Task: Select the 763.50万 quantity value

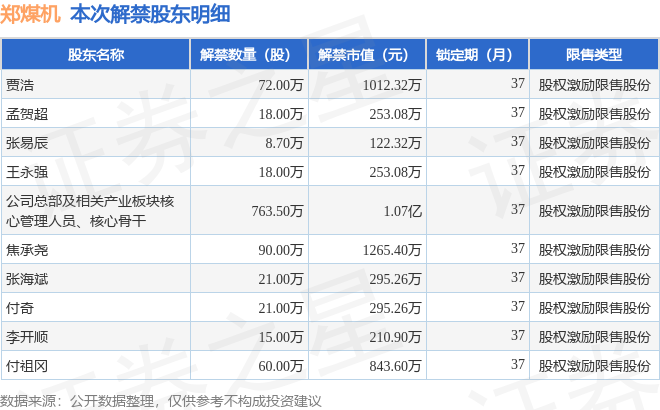Action: pyautogui.click(x=277, y=211)
